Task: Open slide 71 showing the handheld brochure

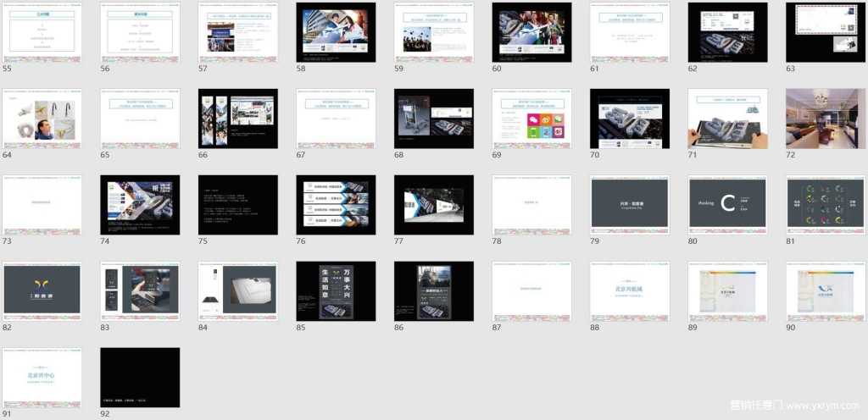Action: (x=727, y=119)
